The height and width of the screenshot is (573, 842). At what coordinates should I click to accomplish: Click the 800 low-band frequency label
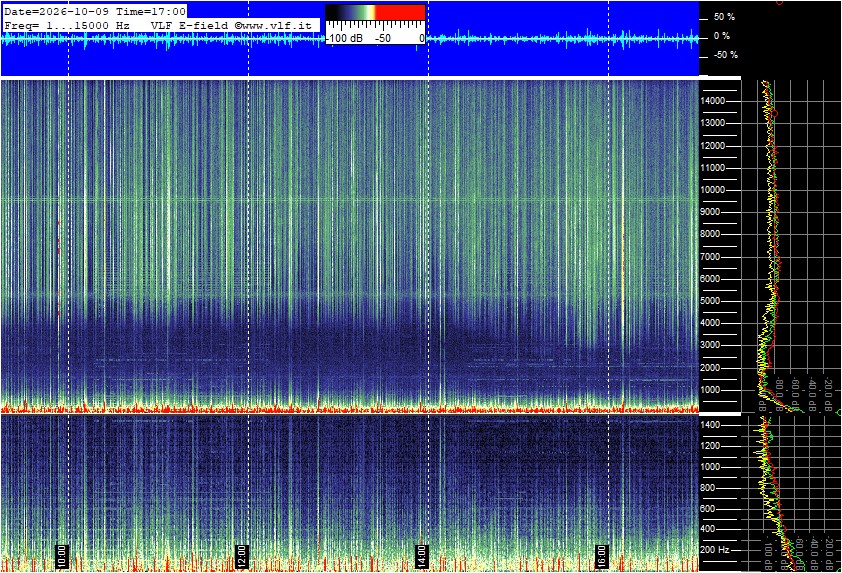click(x=707, y=488)
